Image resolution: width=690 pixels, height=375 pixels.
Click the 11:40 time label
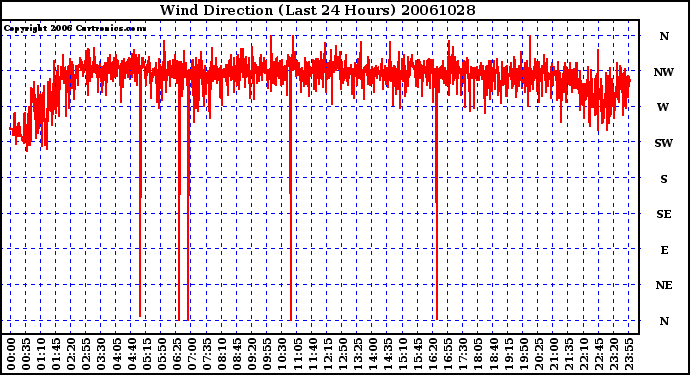[312, 354]
